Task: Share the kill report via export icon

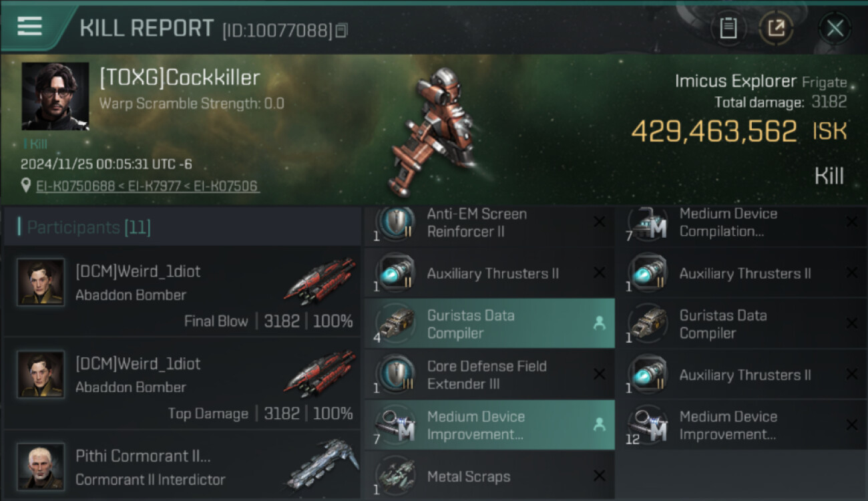Action: tap(776, 28)
